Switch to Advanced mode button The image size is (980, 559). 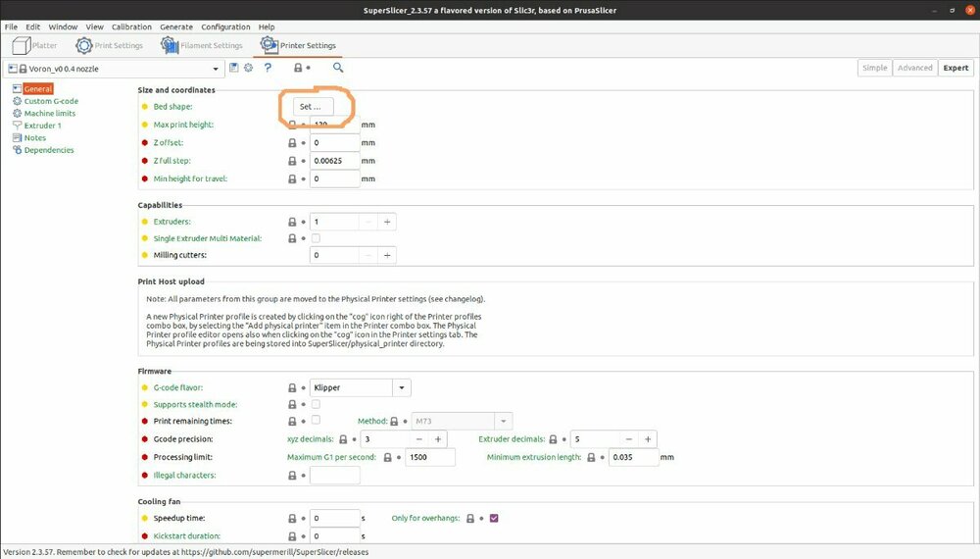(x=915, y=68)
